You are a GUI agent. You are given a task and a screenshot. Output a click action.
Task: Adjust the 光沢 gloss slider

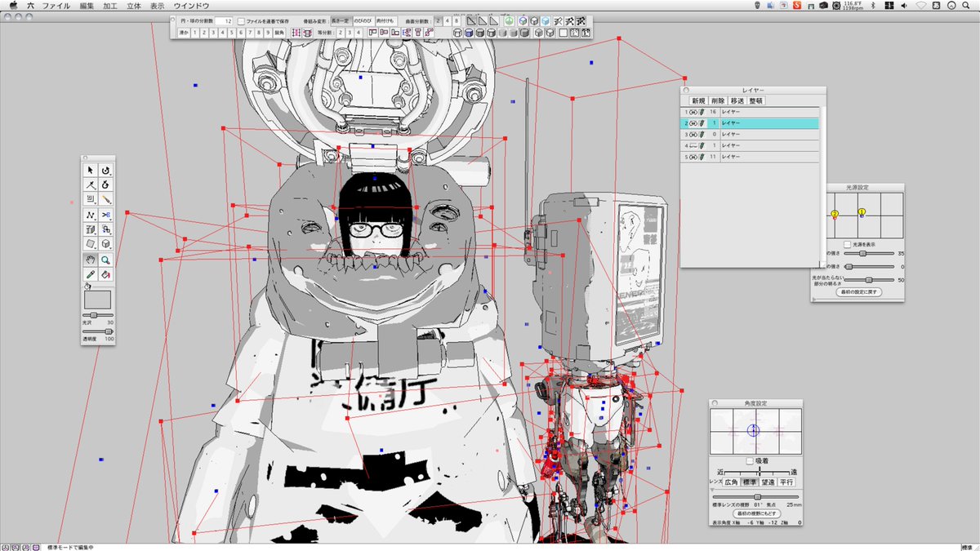pyautogui.click(x=98, y=315)
